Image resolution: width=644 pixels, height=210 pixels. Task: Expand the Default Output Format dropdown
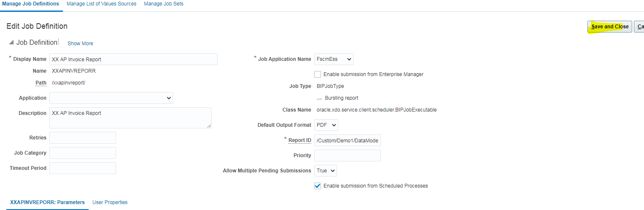coord(326,125)
